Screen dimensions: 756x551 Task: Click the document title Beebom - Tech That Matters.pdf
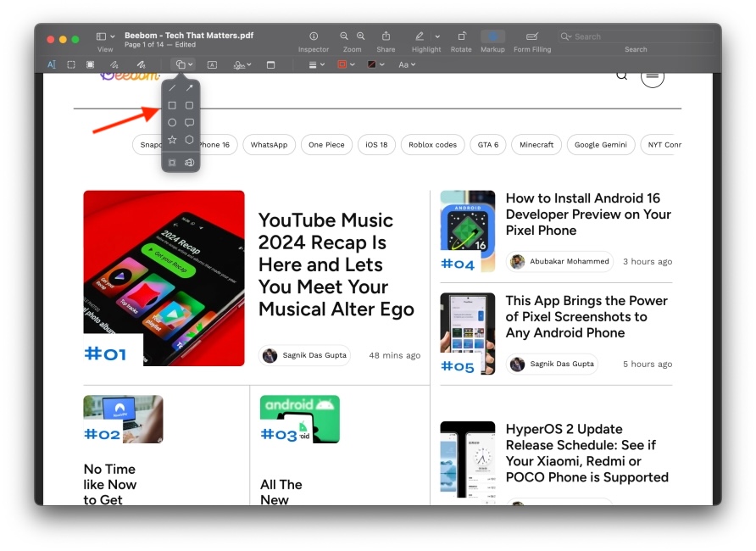[x=189, y=36]
